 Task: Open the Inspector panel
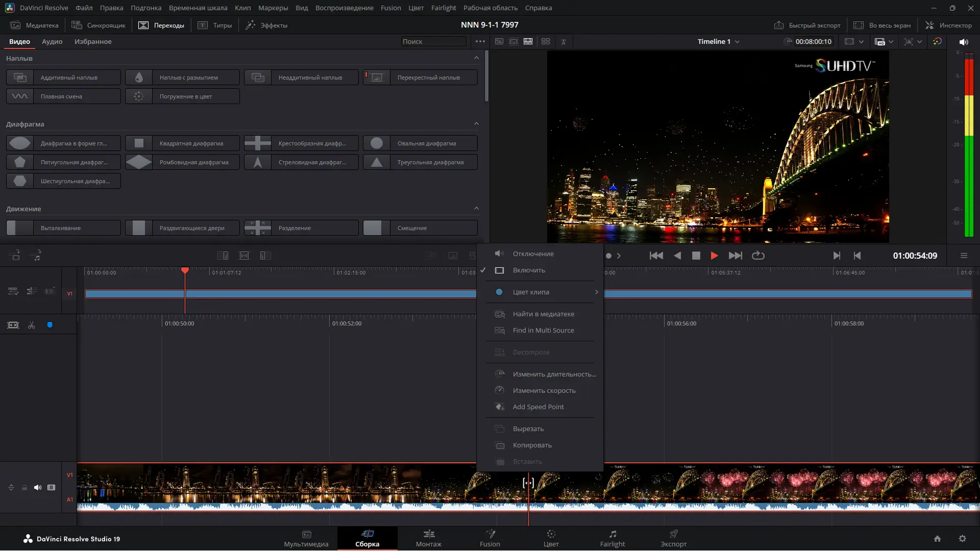coord(948,25)
